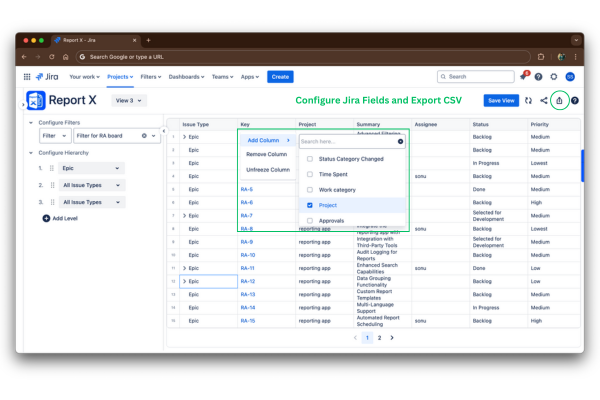Open the Jira settings gear icon
This screenshot has width=600, height=400.
[554, 77]
